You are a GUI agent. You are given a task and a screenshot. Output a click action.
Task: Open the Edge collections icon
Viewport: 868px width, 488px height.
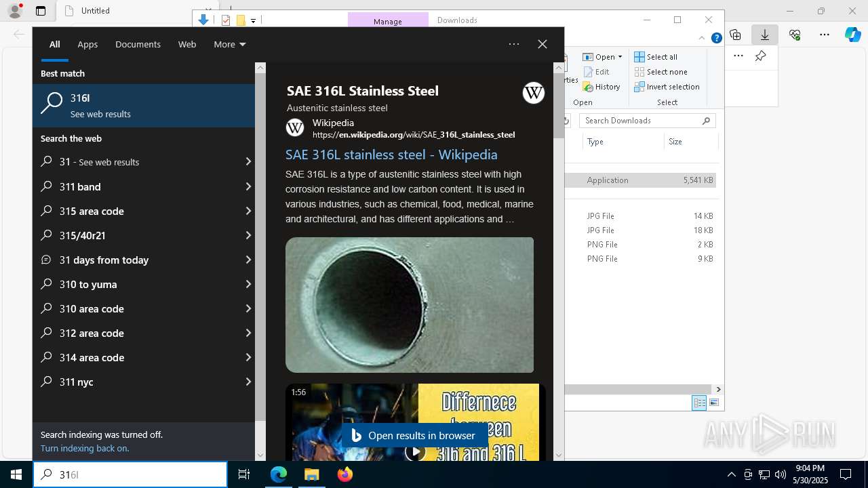(x=735, y=35)
